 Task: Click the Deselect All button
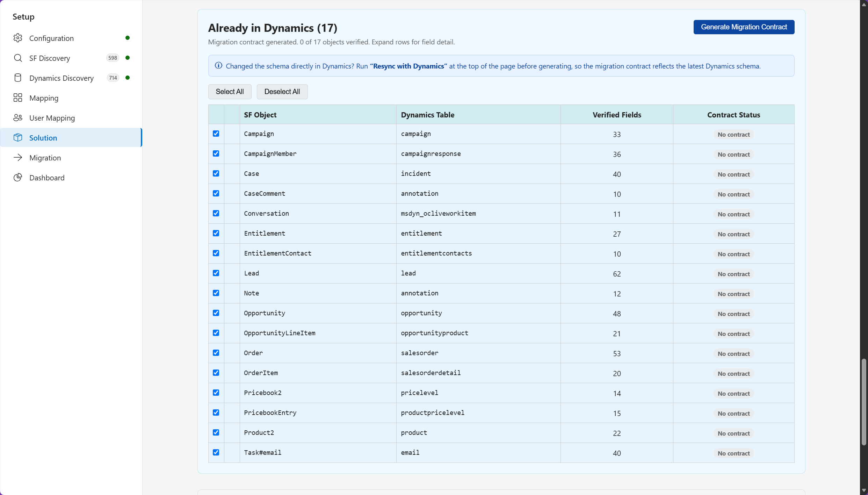tap(282, 92)
